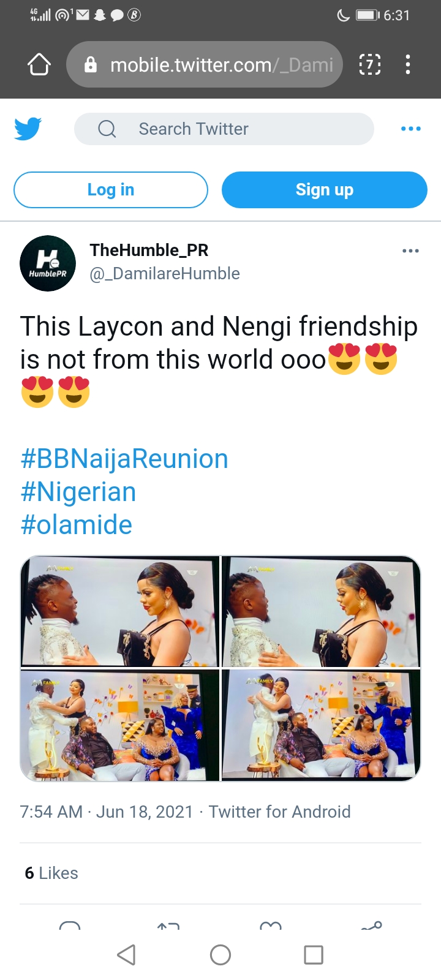View the top-left tweet photo
The image size is (441, 980).
click(120, 611)
